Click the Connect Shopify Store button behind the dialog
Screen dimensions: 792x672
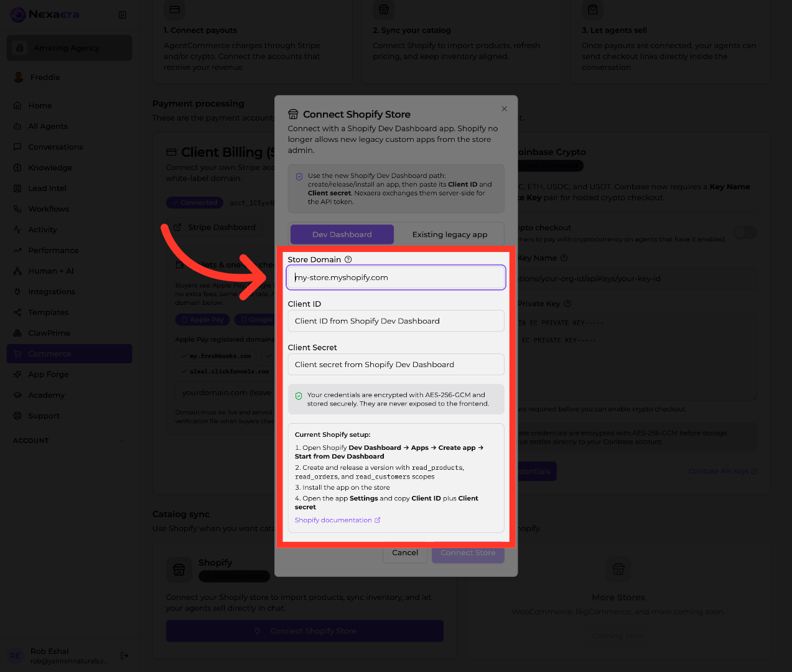(x=305, y=631)
